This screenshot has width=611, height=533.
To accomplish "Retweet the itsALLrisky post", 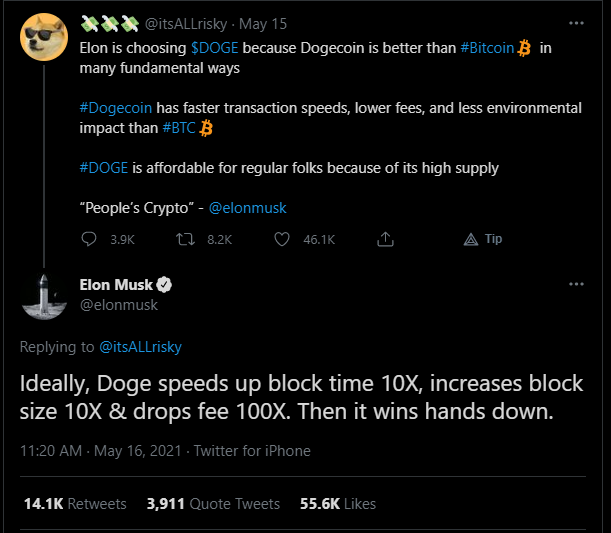I will [x=185, y=239].
